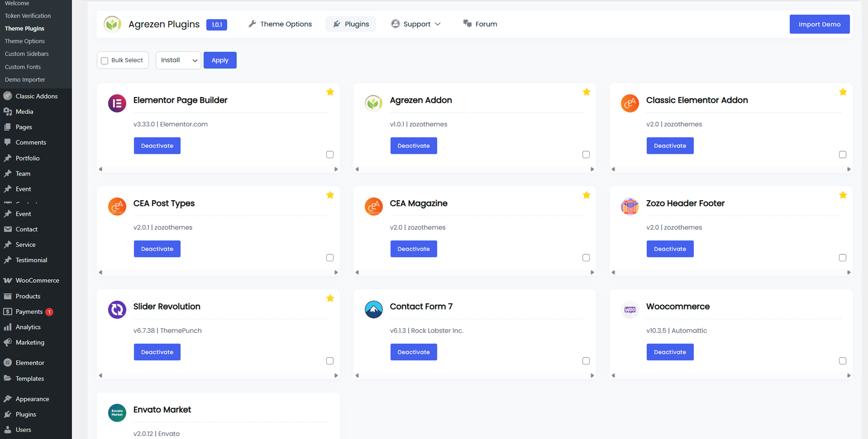Switch to the Theme Options tab
Viewport: 868px width, 439px height.
point(280,24)
